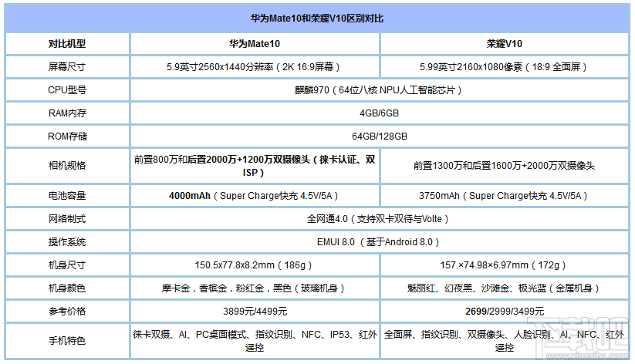Select the 网络制式 row label

pos(67,219)
